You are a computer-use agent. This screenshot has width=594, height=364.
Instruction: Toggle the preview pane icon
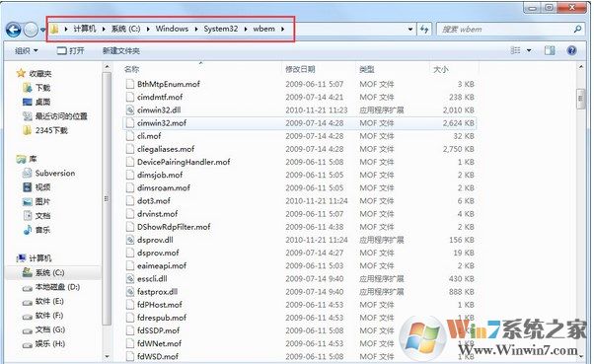(550, 50)
